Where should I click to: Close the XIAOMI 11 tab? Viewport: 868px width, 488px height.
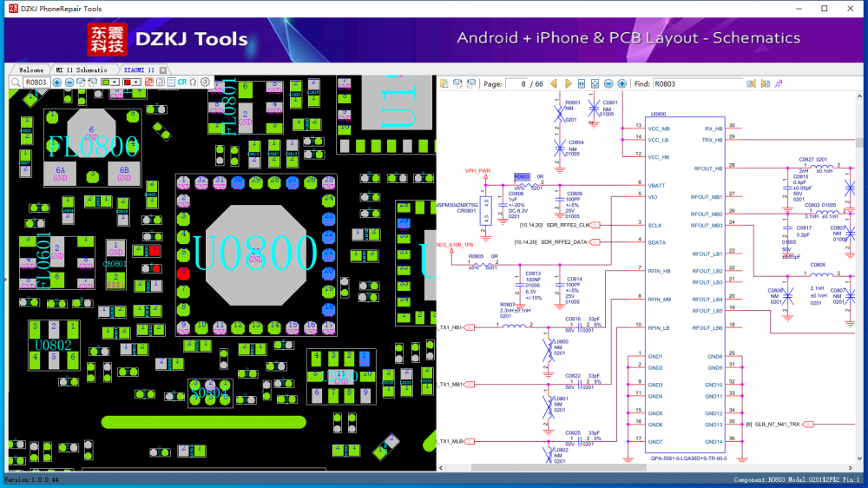(163, 69)
